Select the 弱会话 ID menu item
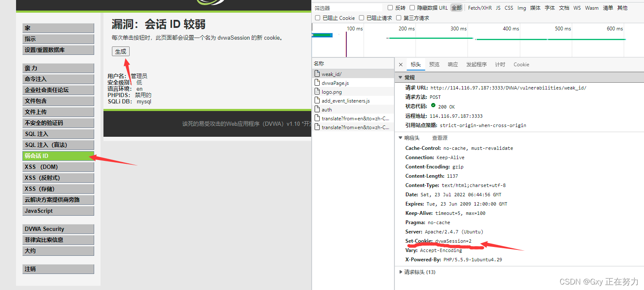The image size is (644, 290). coord(58,156)
